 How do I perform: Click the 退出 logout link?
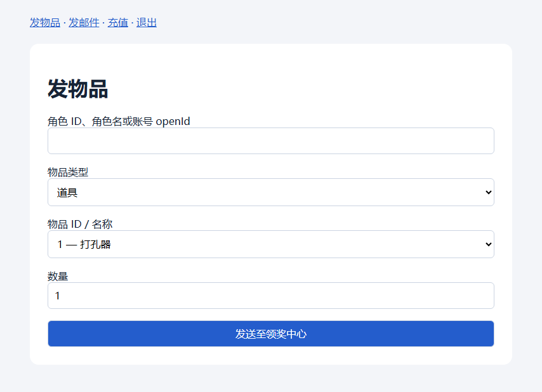147,23
